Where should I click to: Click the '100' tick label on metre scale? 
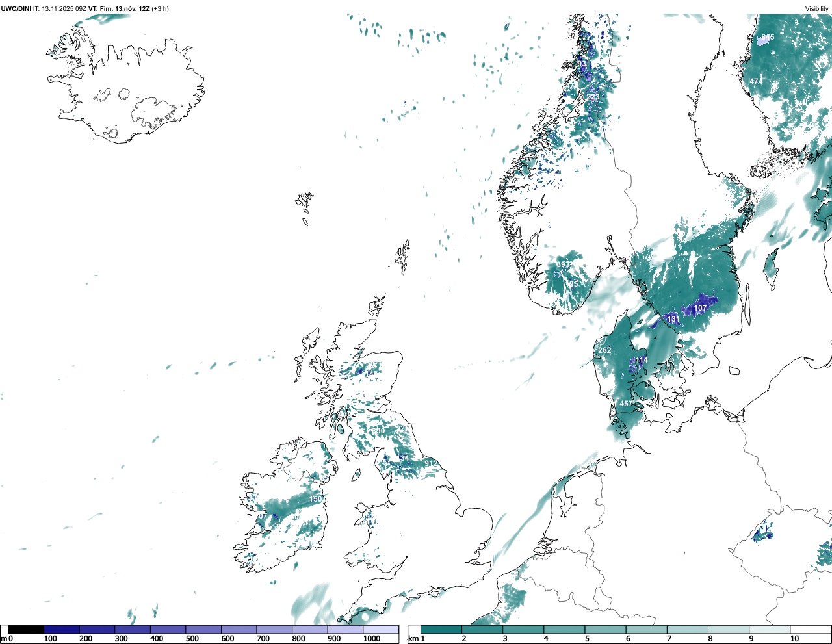point(51,639)
